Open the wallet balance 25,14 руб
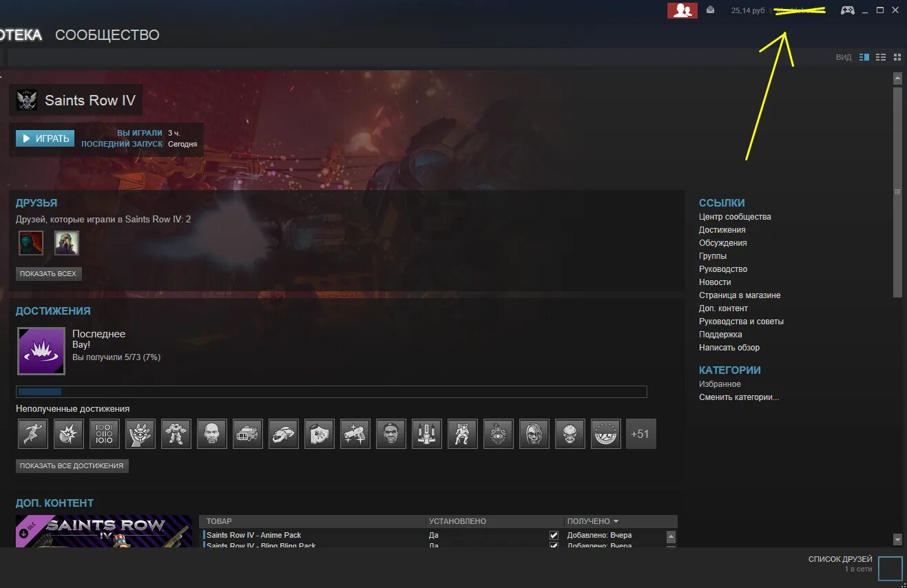This screenshot has width=907, height=588. tap(748, 10)
